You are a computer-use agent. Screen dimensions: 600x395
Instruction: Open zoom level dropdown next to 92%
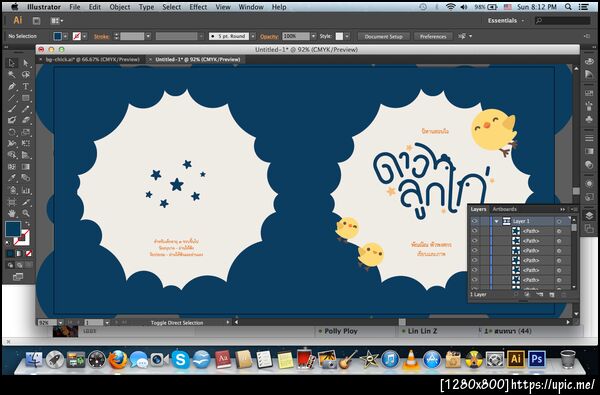(60, 323)
